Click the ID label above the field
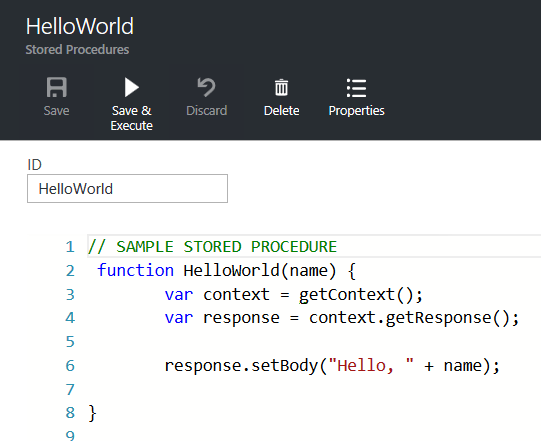541x441 pixels. pyautogui.click(x=34, y=165)
